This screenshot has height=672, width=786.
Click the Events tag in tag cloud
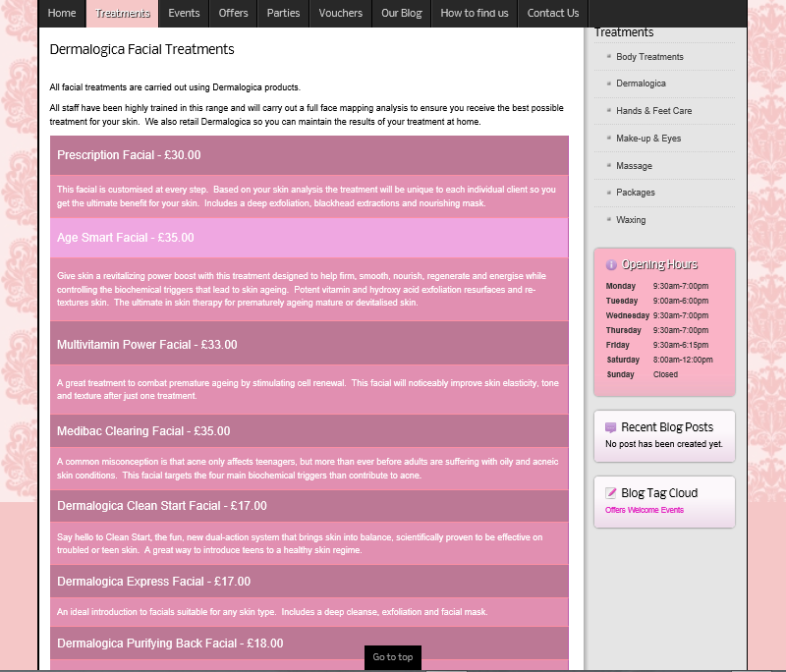(x=672, y=511)
